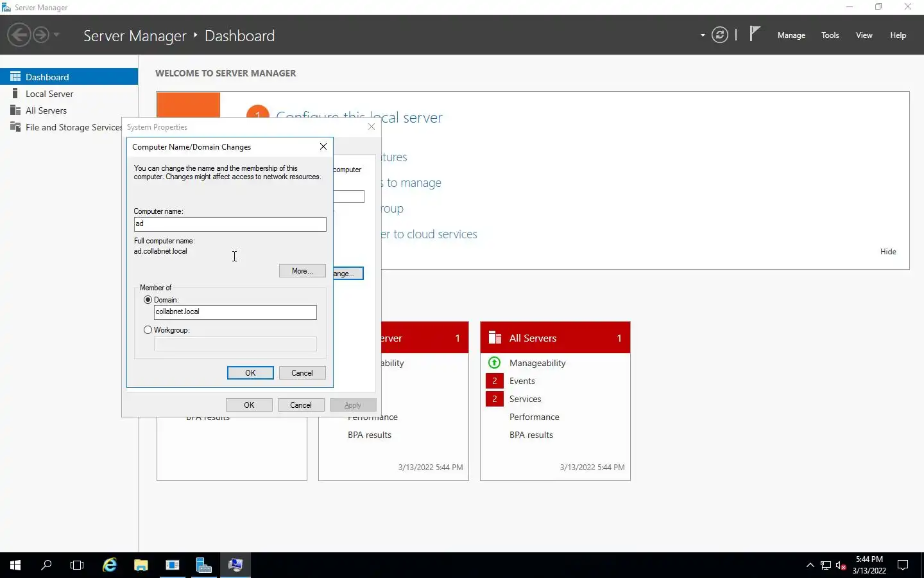Open Services in the All Servers tile
The width and height of the screenshot is (924, 578).
[x=526, y=399]
